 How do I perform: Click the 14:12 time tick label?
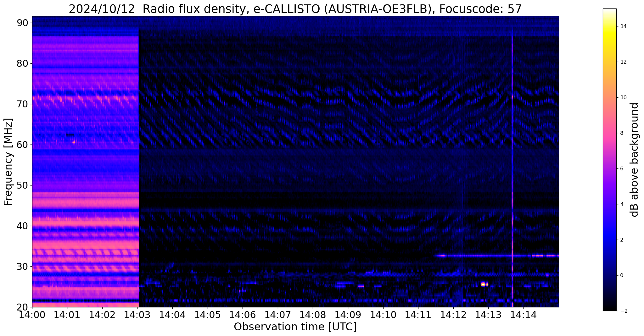(x=453, y=315)
